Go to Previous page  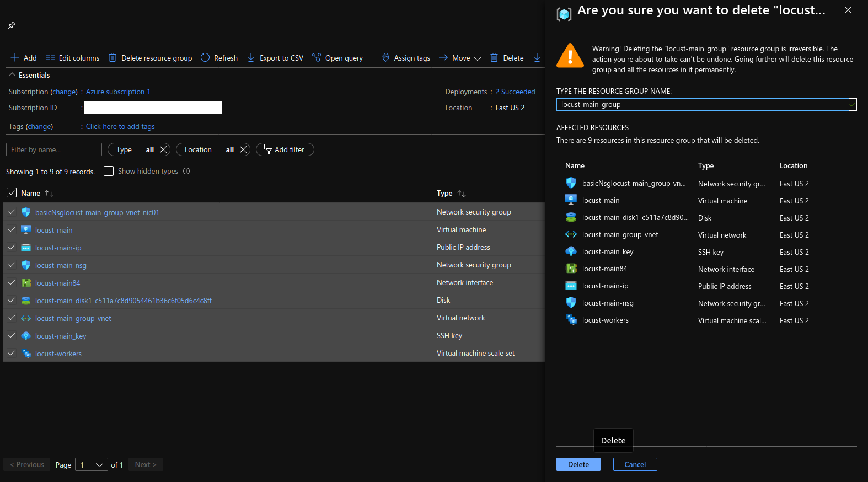pos(27,464)
